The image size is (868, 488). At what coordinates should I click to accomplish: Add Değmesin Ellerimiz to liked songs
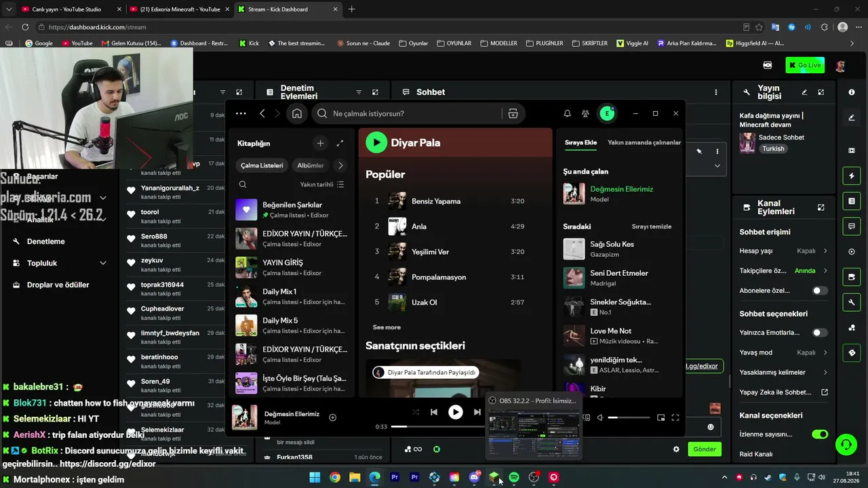pos(332,418)
